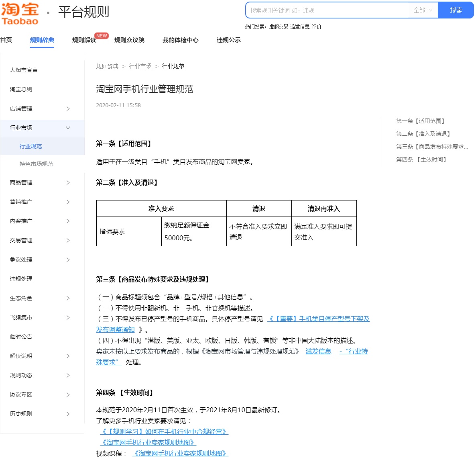This screenshot has height=464, width=476.
Task: Click the 行业市场 breadcrumb
Action: [x=140, y=67]
